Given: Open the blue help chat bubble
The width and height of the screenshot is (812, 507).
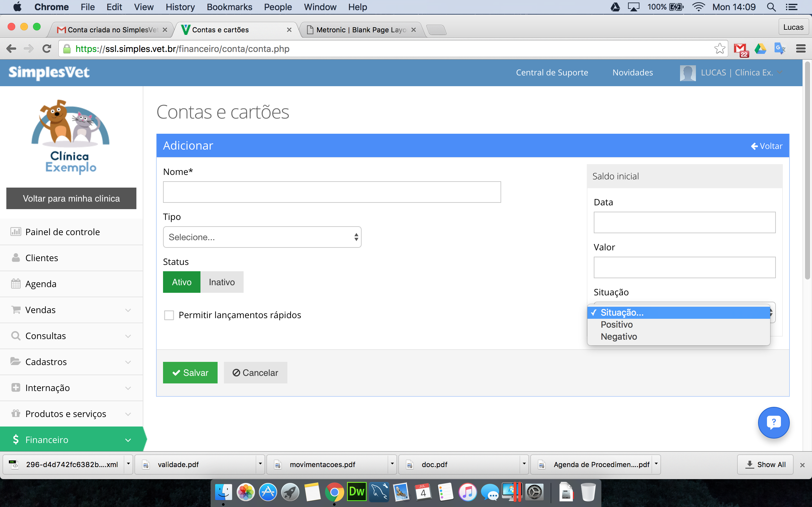Looking at the screenshot, I should click(x=773, y=422).
